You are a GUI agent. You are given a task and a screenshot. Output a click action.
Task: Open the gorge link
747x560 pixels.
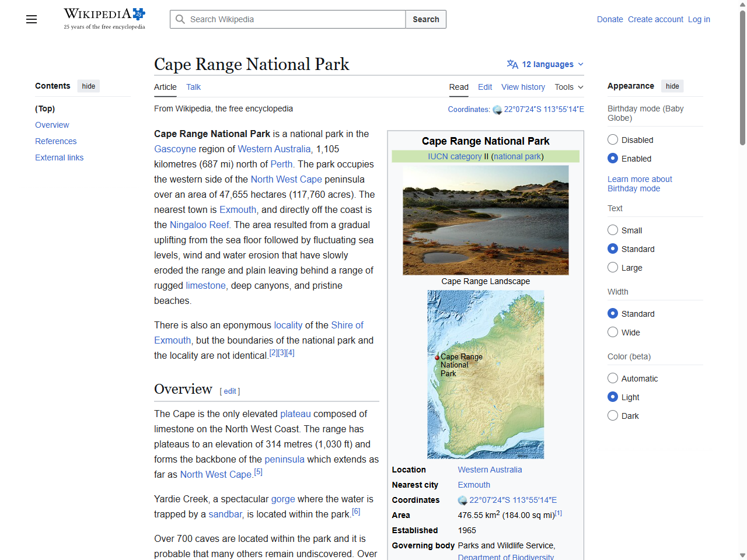[x=283, y=499]
